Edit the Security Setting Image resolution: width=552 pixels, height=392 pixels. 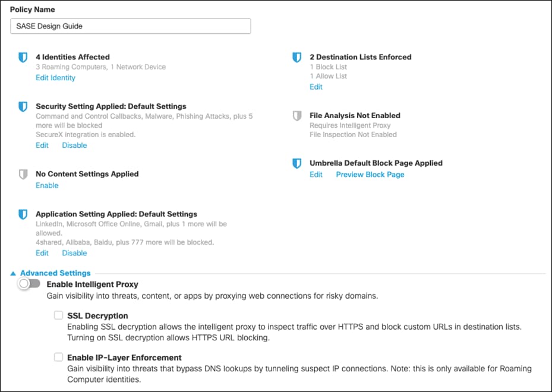42,146
